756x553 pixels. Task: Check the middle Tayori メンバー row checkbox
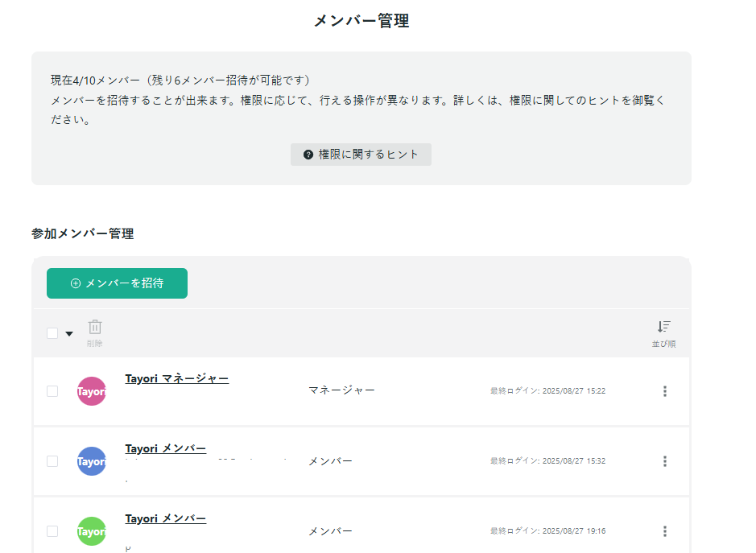(x=52, y=461)
